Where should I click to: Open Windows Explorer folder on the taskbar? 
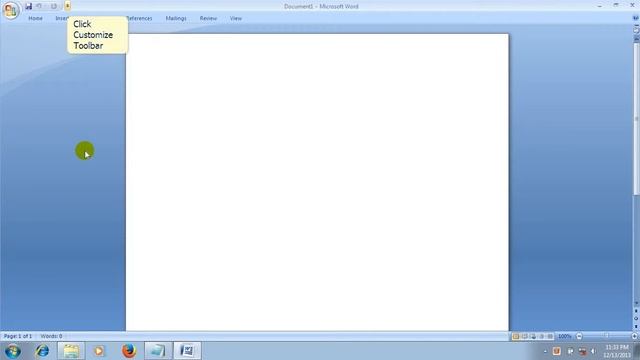[71, 351]
